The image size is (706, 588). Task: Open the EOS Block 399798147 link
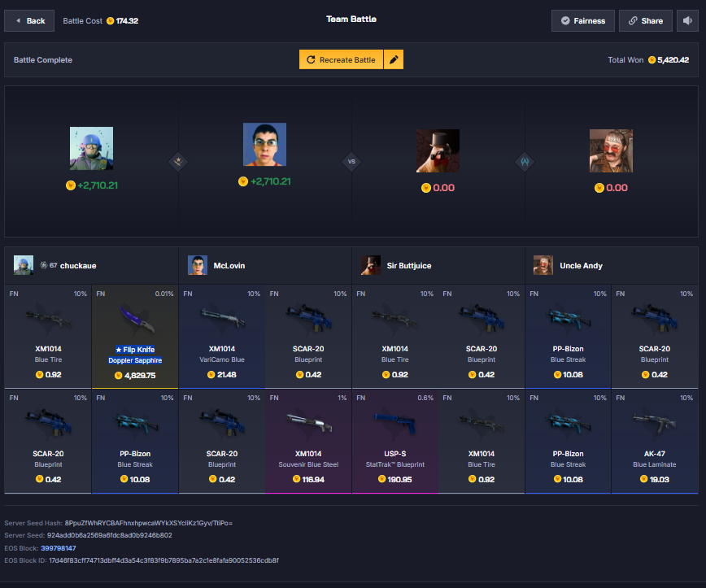click(x=58, y=548)
